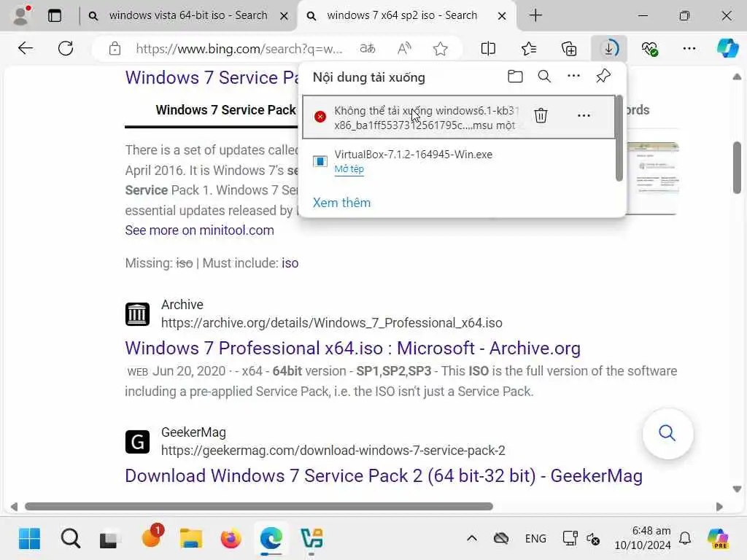This screenshot has height=560, width=747.
Task: Open Collections panel
Action: 569,49
